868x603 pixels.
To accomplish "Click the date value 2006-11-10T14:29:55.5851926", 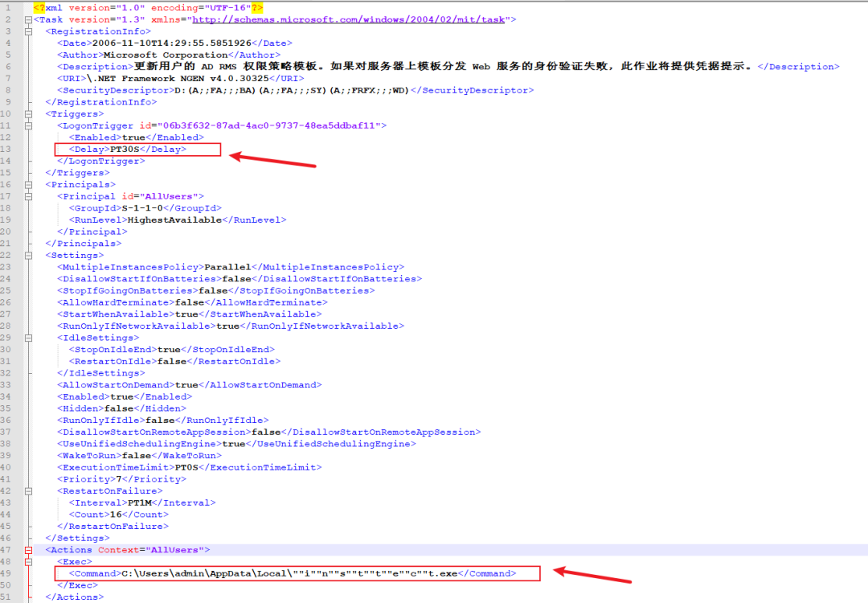I will tap(172, 43).
